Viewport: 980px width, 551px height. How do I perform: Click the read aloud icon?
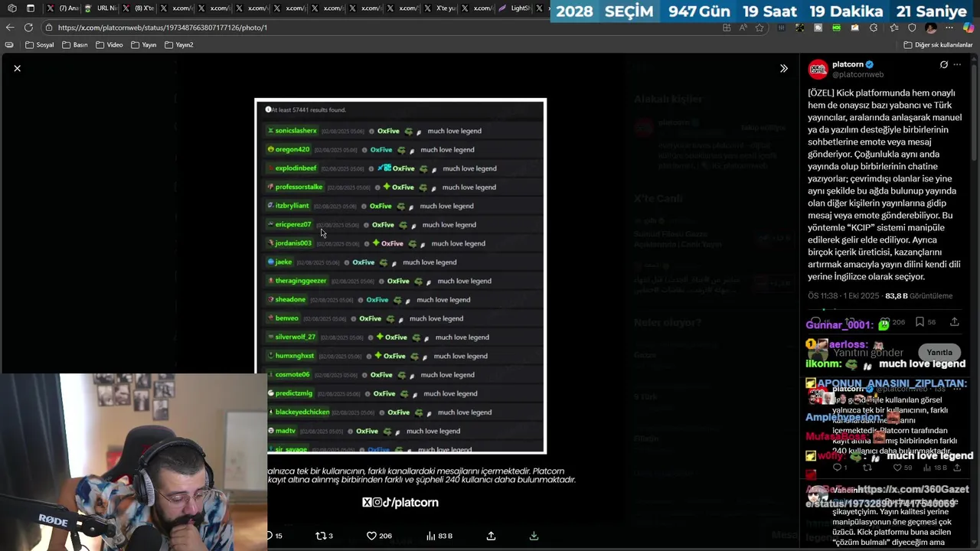(743, 28)
